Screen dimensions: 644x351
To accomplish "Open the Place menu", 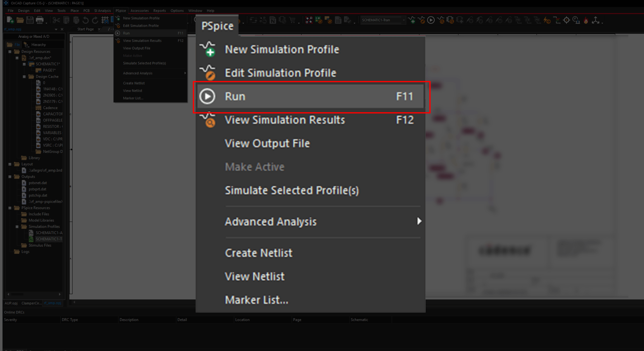I will [75, 11].
